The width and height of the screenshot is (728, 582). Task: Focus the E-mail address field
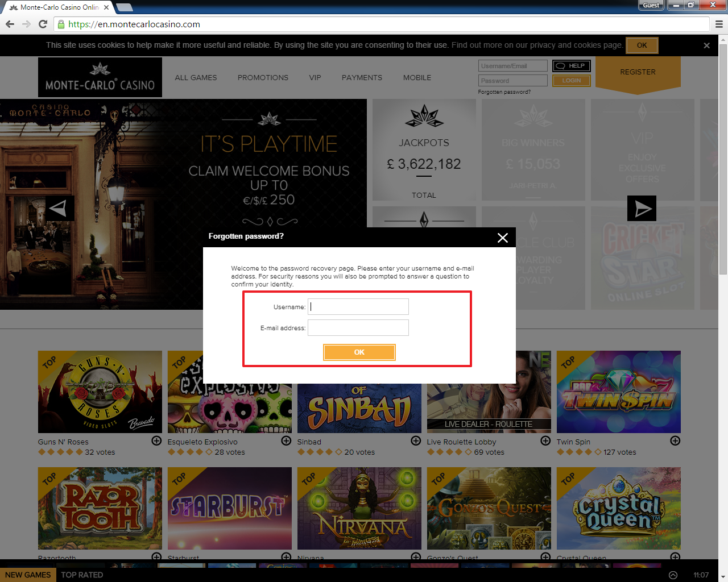coord(358,328)
